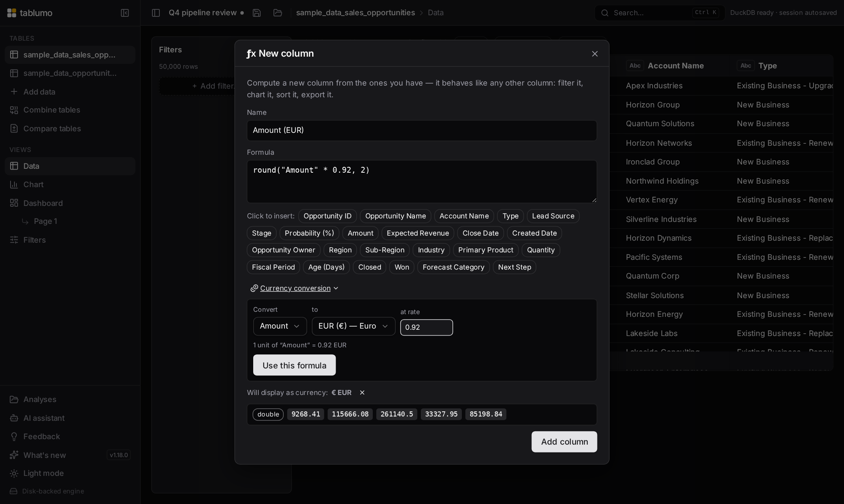Click the currency conversion coins icon
Image resolution: width=844 pixels, height=504 pixels.
point(254,288)
